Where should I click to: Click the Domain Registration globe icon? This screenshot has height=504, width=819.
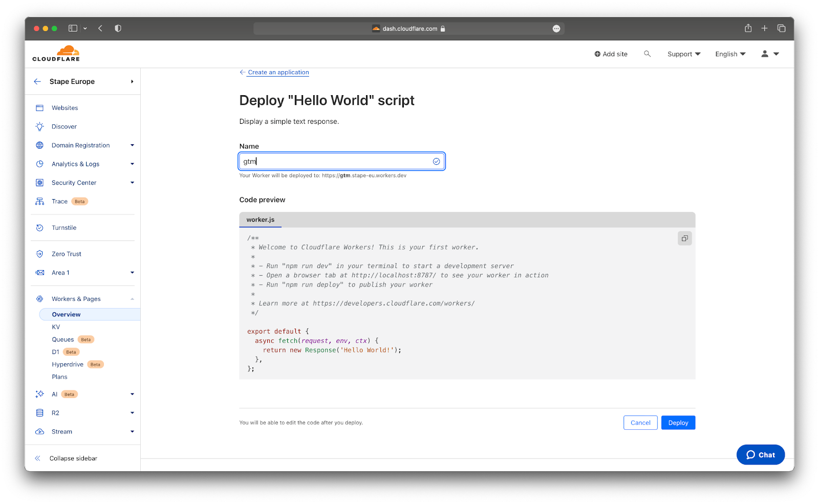coord(39,145)
